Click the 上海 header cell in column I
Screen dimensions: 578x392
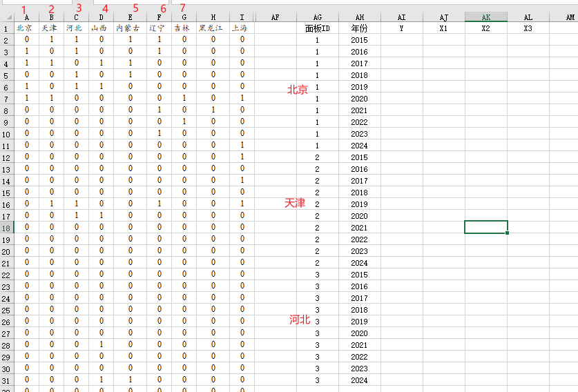click(240, 28)
